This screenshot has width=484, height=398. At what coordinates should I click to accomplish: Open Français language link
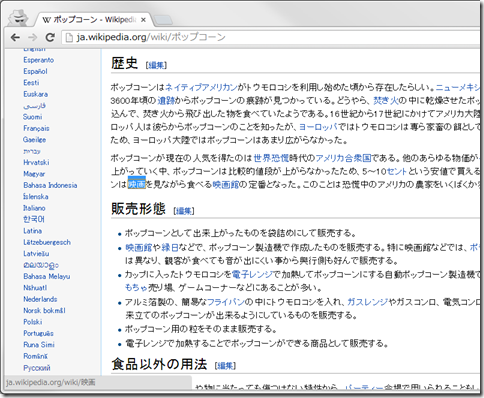coord(36,128)
